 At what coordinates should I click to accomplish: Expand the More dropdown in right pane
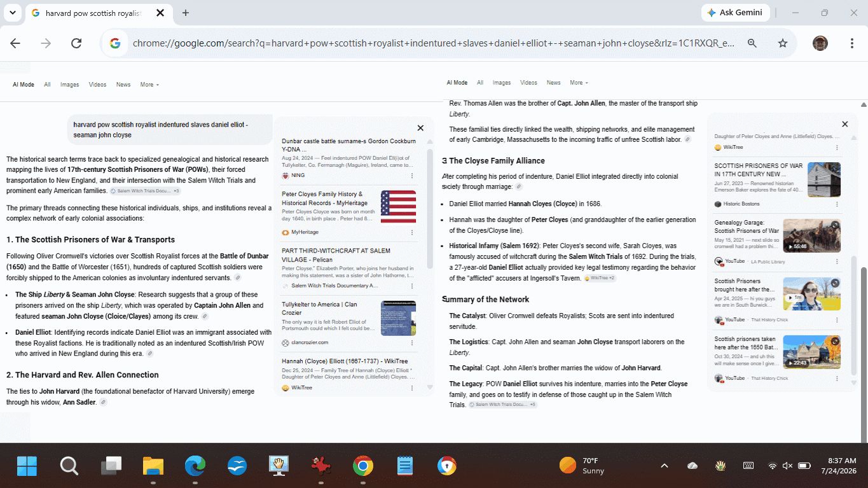578,83
